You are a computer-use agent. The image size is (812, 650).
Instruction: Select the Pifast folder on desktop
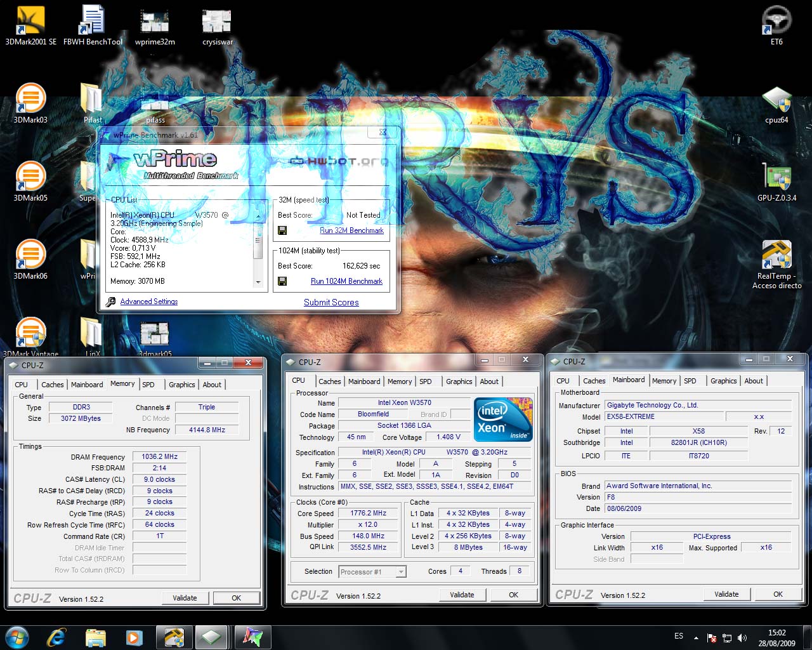tap(93, 103)
